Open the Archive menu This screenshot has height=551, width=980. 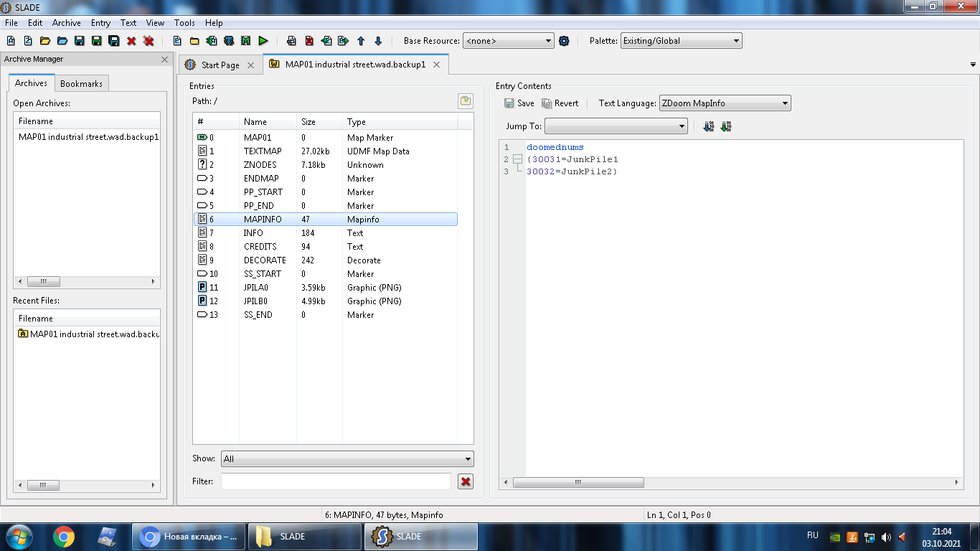point(67,23)
